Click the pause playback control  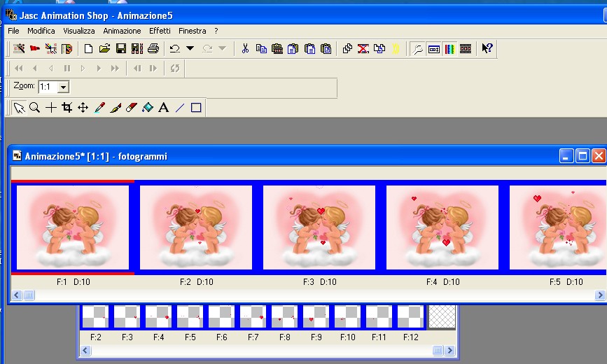click(67, 69)
